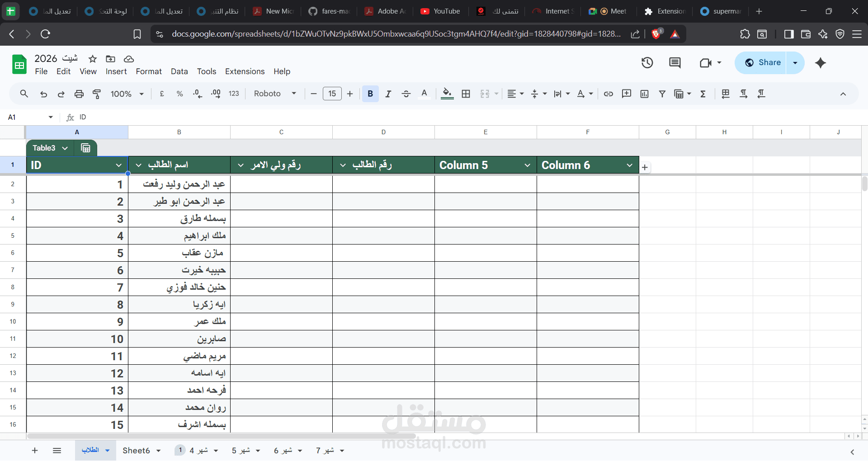The width and height of the screenshot is (868, 461).
Task: Click the name box showing A1
Action: [x=30, y=117]
